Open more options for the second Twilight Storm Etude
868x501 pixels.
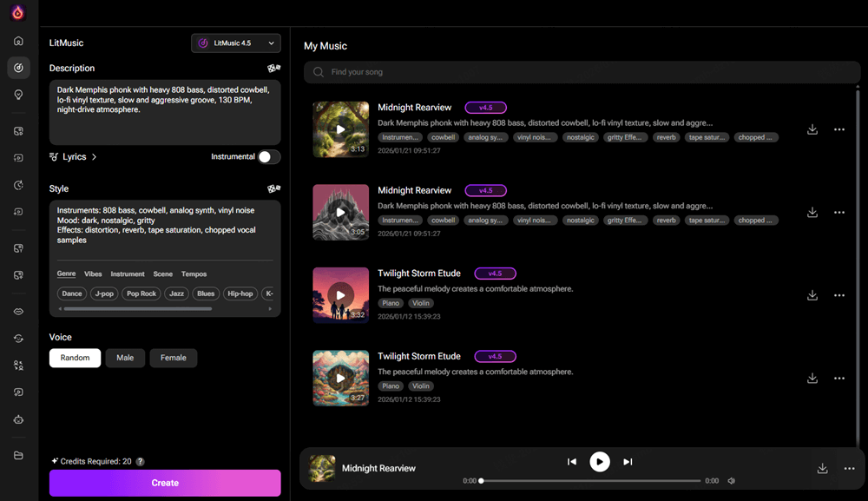[838, 379]
